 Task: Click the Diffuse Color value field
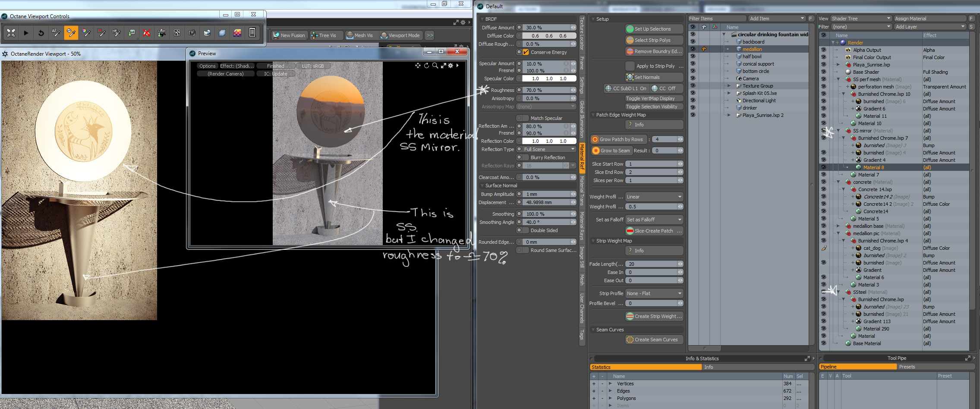pyautogui.click(x=549, y=36)
